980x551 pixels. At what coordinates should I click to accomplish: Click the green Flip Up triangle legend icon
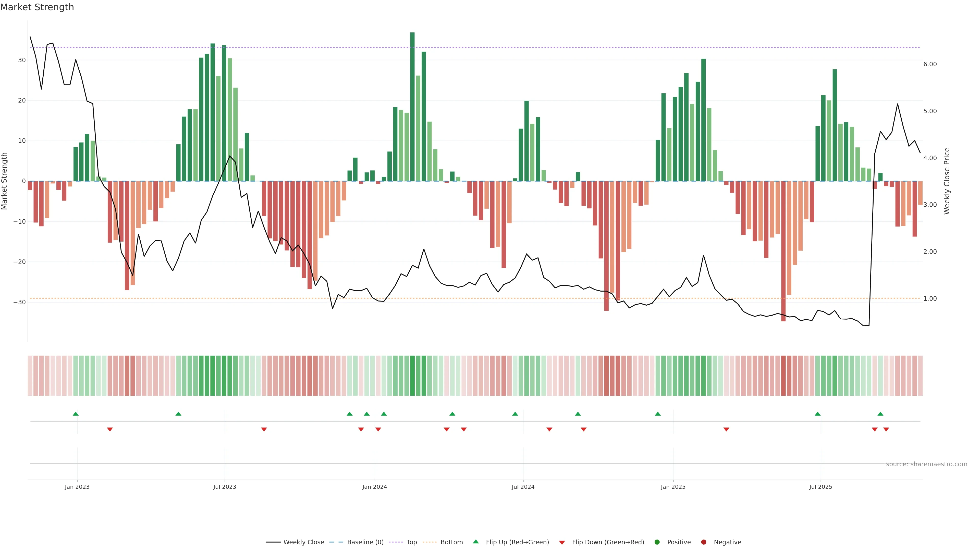[x=475, y=542]
